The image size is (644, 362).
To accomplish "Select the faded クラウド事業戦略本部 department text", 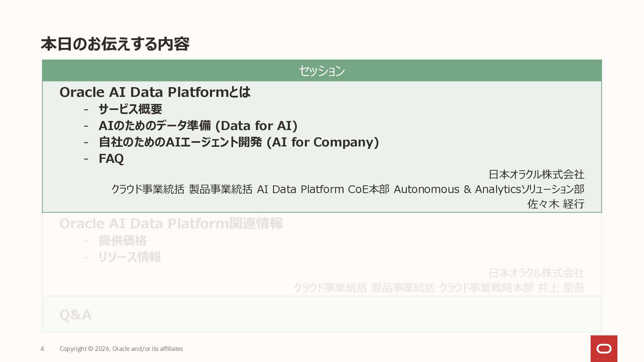I will [x=486, y=288].
